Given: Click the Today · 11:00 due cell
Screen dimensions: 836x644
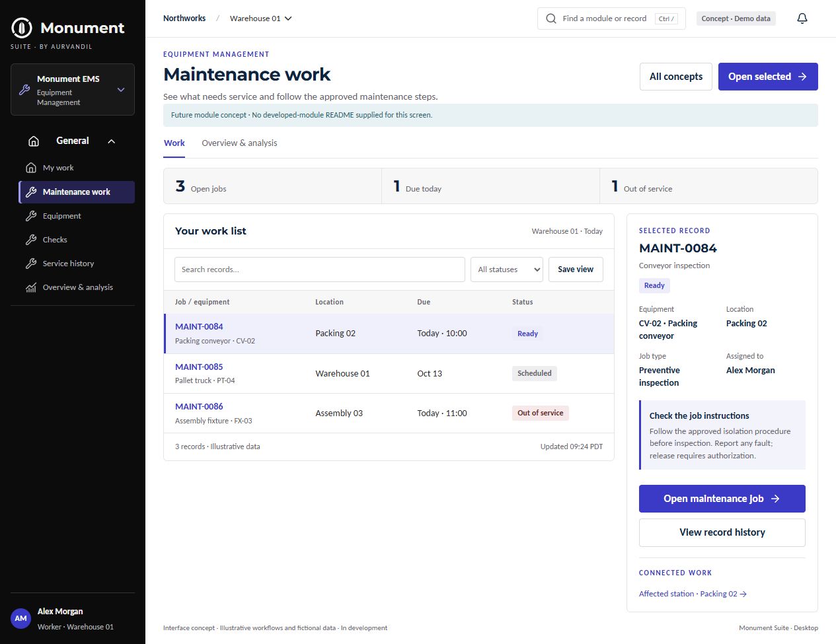Looking at the screenshot, I should coord(442,413).
